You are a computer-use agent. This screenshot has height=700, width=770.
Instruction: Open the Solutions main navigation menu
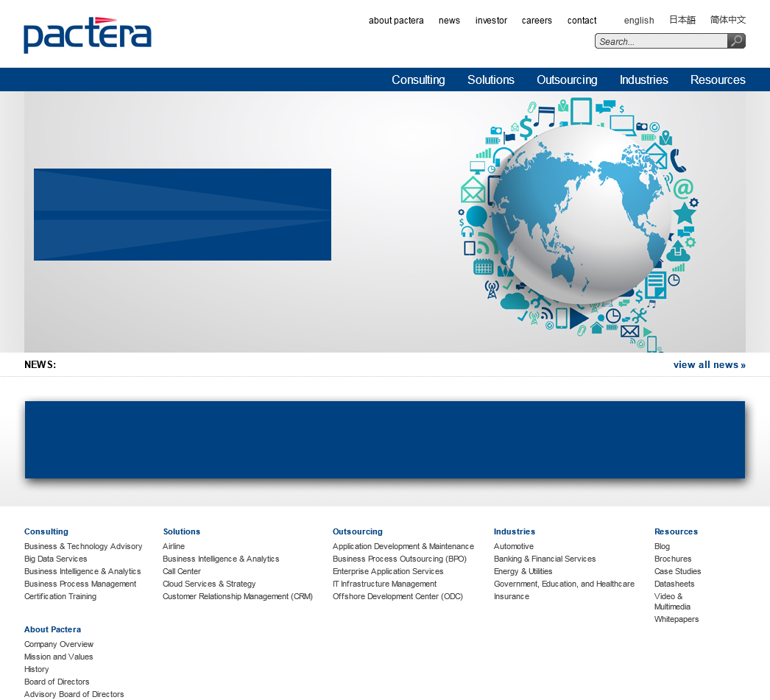click(490, 79)
